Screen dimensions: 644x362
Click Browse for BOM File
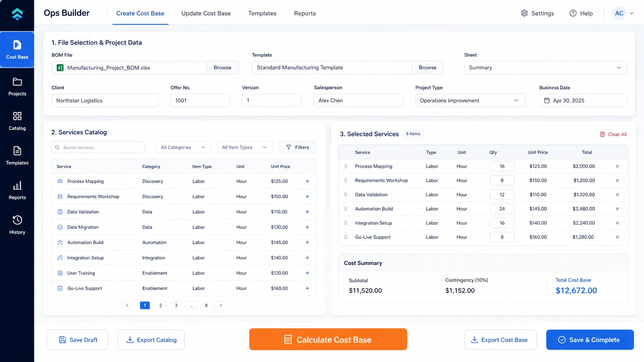pos(222,67)
